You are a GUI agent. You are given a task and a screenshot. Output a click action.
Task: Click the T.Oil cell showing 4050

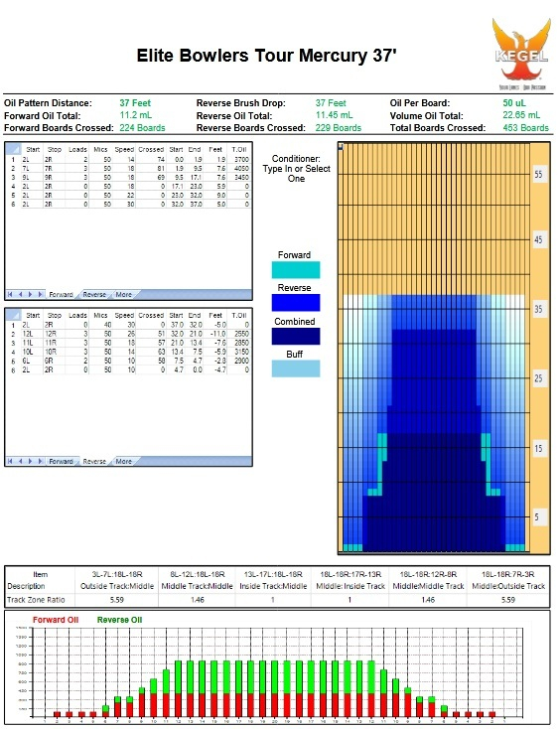(239, 168)
